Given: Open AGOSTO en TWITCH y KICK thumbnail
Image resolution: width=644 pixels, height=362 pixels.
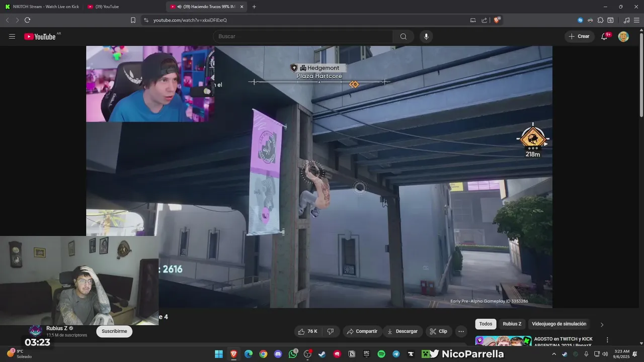Looking at the screenshot, I should click(x=503, y=341).
